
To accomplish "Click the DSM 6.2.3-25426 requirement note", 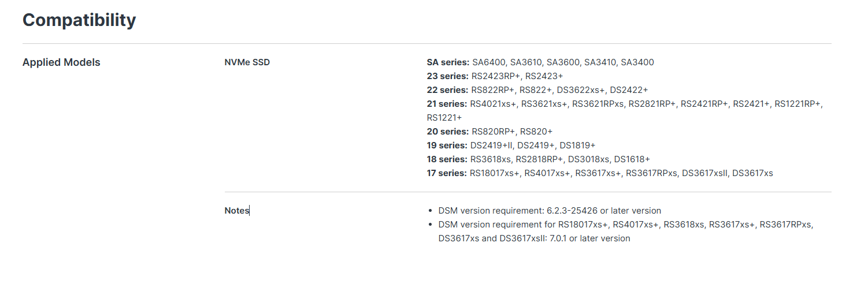I will coord(550,211).
